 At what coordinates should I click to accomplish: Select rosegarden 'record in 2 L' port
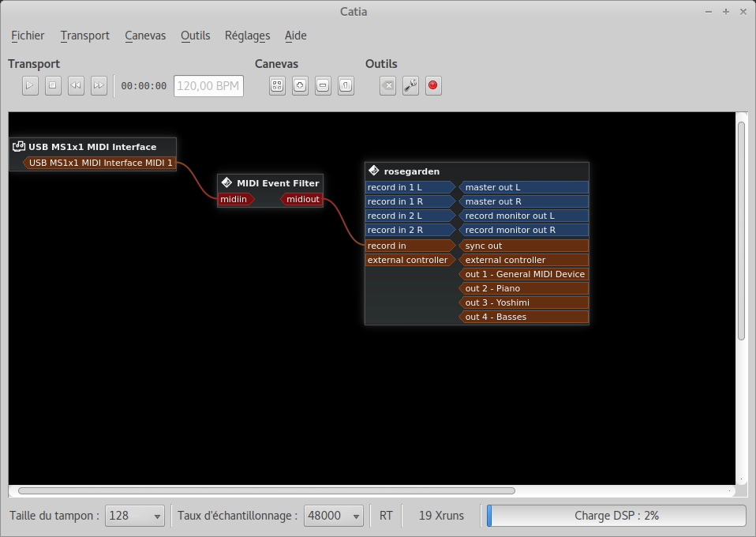point(410,216)
